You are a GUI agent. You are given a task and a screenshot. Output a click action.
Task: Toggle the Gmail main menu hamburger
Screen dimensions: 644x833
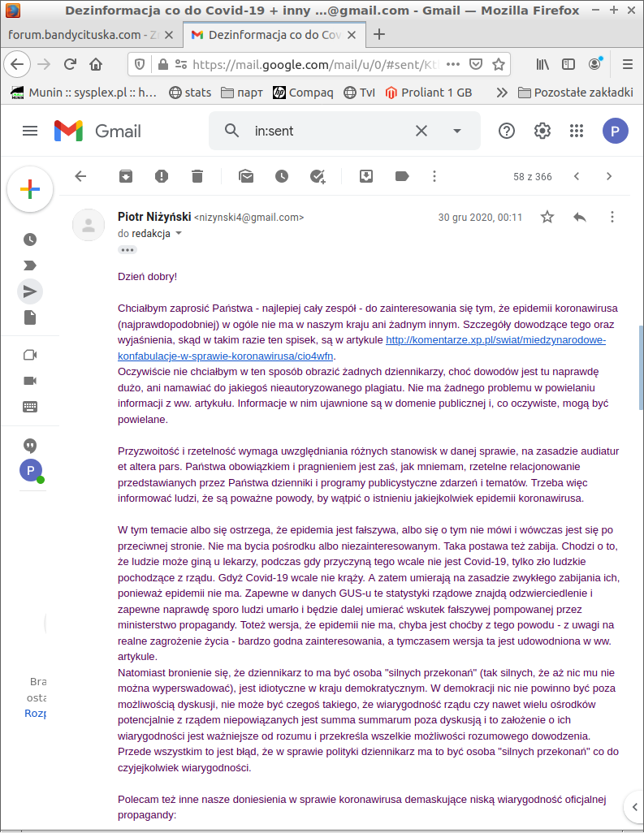(x=30, y=131)
